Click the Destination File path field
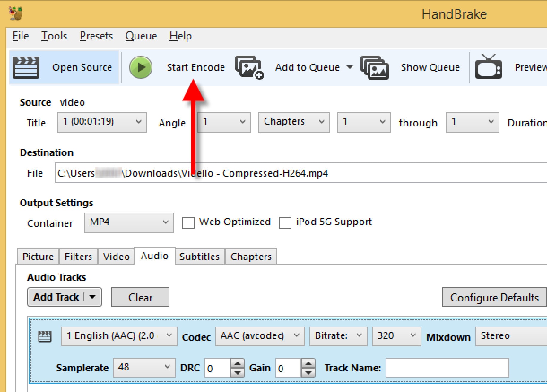The width and height of the screenshot is (547, 392). coord(301,173)
